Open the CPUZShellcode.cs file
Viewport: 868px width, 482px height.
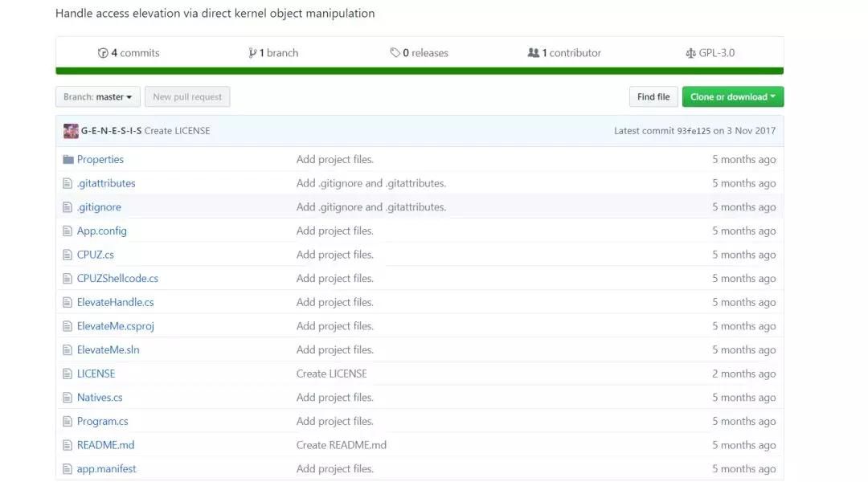pos(117,278)
